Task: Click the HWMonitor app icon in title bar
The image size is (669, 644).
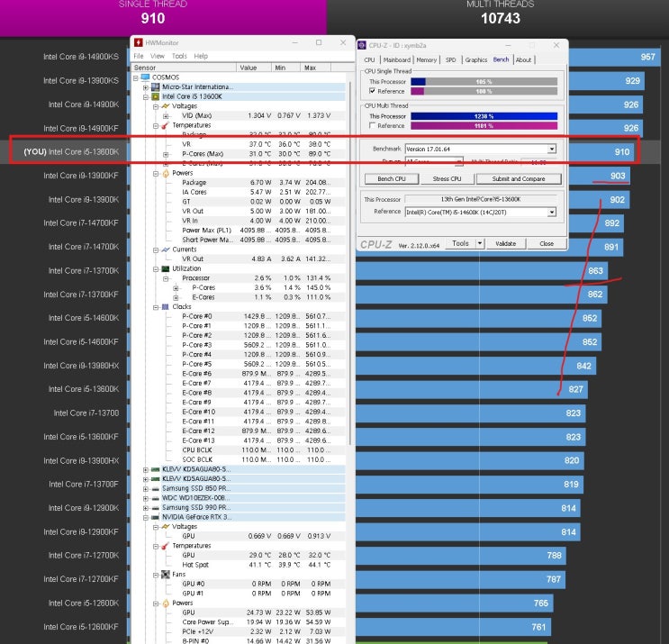Action: point(139,42)
